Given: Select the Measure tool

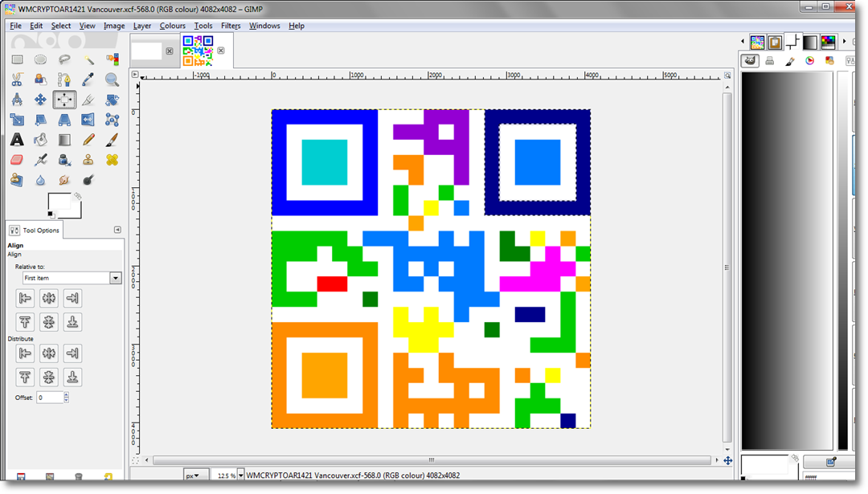Looking at the screenshot, I should 17,100.
